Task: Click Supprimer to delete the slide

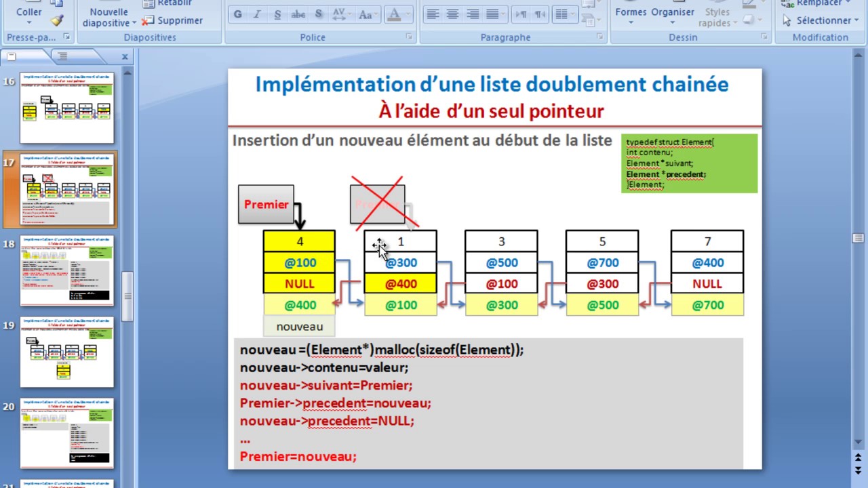Action: 173,20
